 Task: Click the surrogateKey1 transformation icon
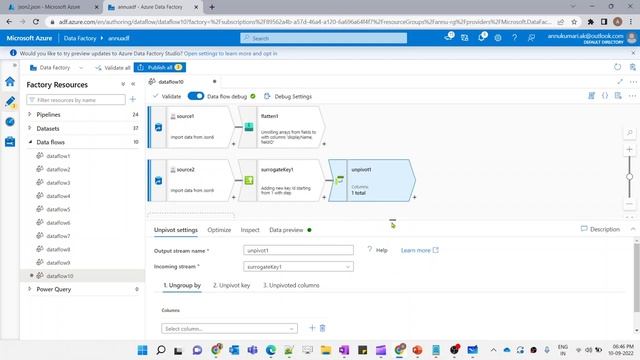coord(249,180)
